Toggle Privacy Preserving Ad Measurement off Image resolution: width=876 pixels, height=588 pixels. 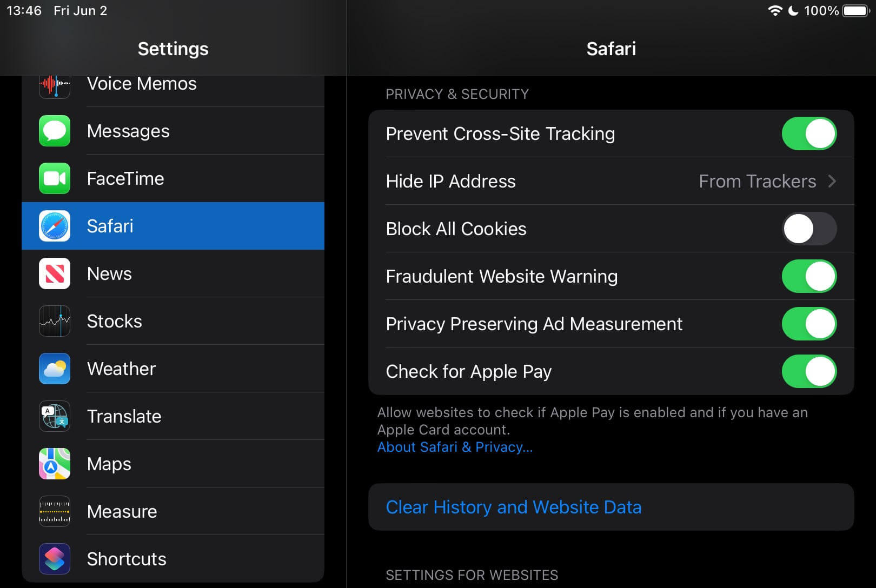(x=809, y=324)
